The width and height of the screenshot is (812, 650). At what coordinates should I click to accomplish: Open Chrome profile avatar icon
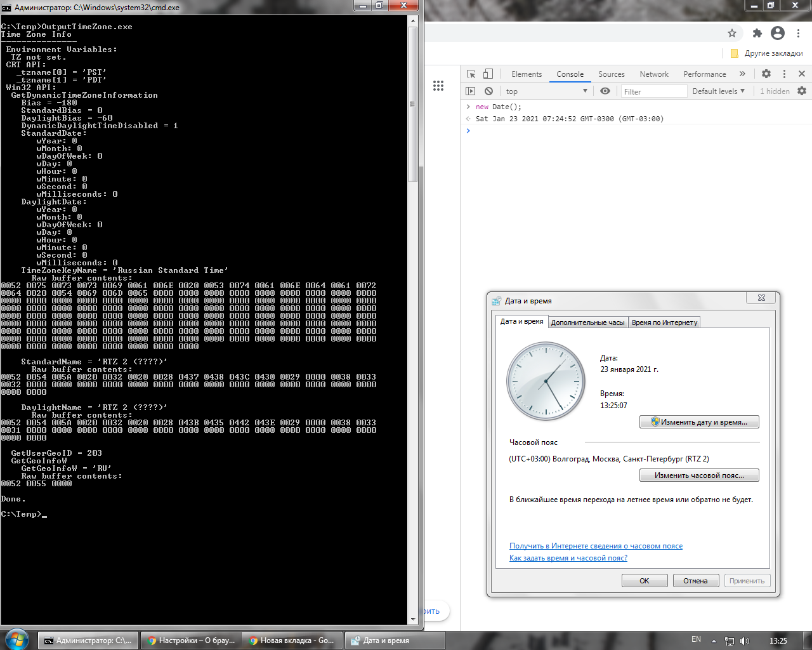click(778, 33)
